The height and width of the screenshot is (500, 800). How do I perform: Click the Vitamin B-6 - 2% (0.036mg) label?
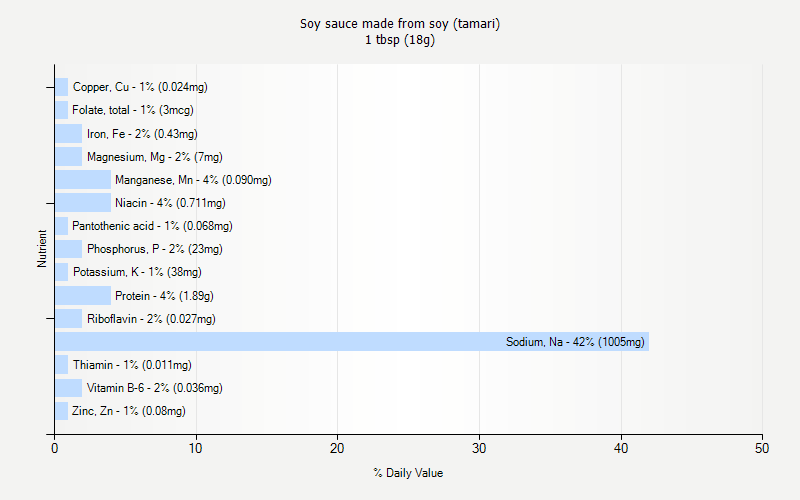pyautogui.click(x=155, y=388)
